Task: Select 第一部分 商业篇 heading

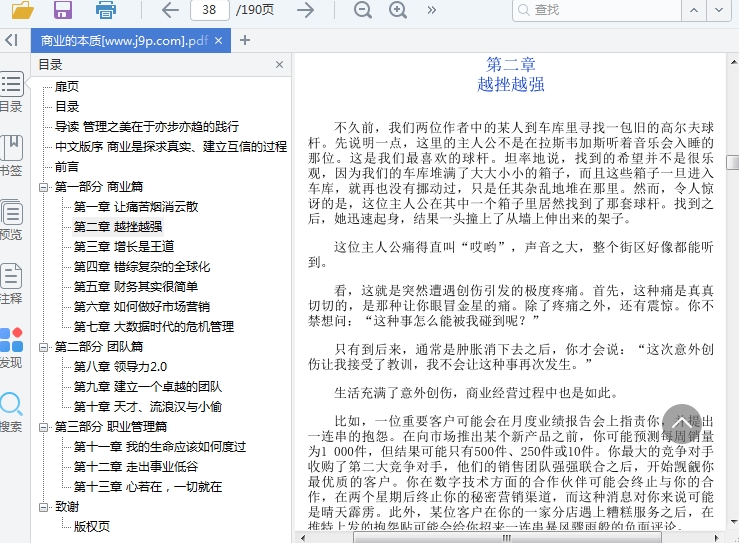Action: [x=99, y=187]
